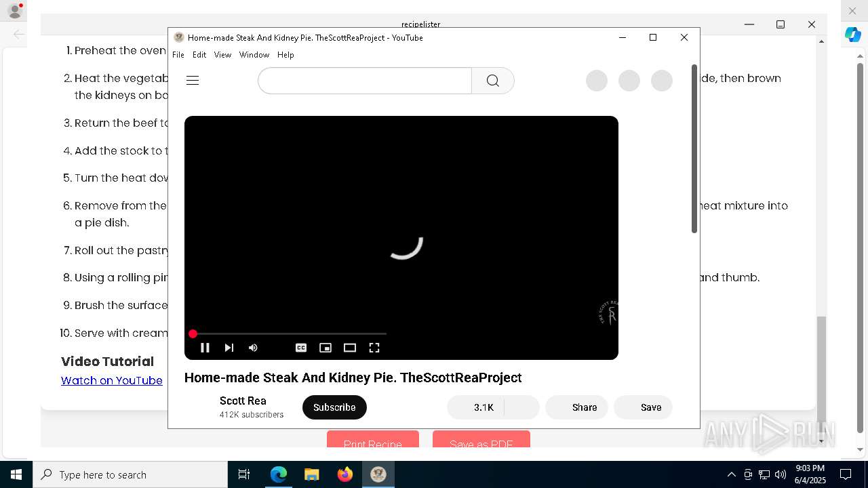Click the first round header placeholder icon
Viewport: 868px width, 488px height.
pos(597,81)
